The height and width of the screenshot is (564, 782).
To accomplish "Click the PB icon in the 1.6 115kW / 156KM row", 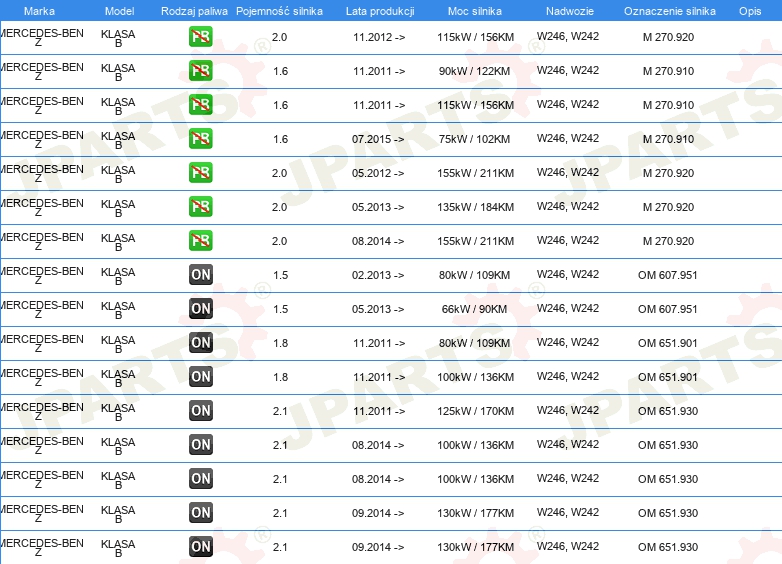I will tap(201, 105).
